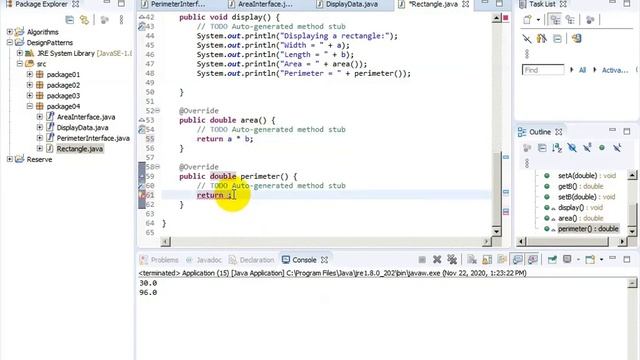Select display() : void in Outline

pyautogui.click(x=580, y=207)
